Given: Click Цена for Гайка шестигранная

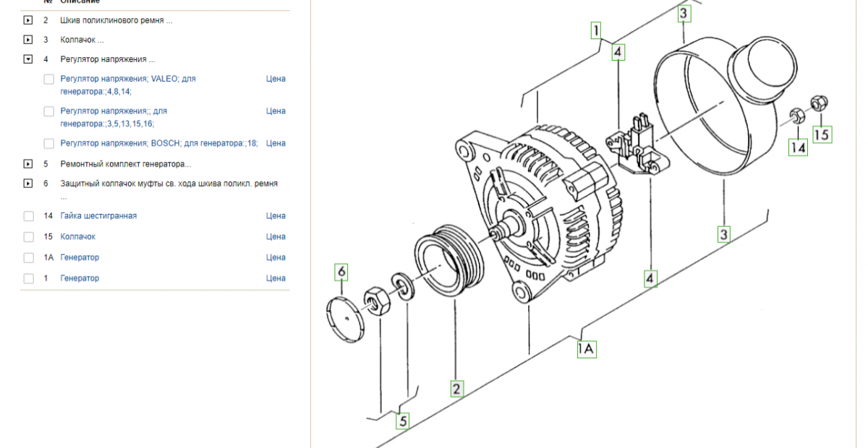Looking at the screenshot, I should click(276, 216).
